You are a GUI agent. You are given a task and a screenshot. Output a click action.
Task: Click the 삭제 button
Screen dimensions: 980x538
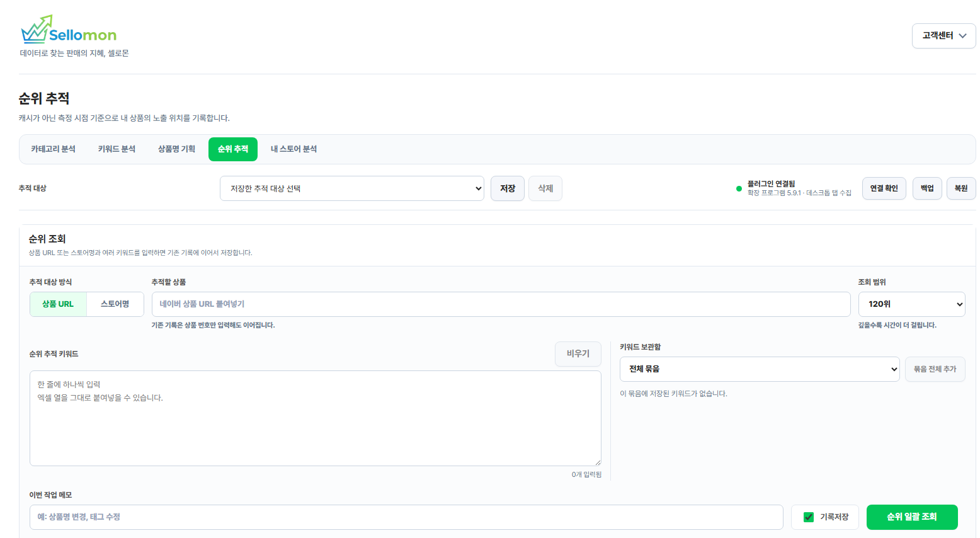pos(545,188)
